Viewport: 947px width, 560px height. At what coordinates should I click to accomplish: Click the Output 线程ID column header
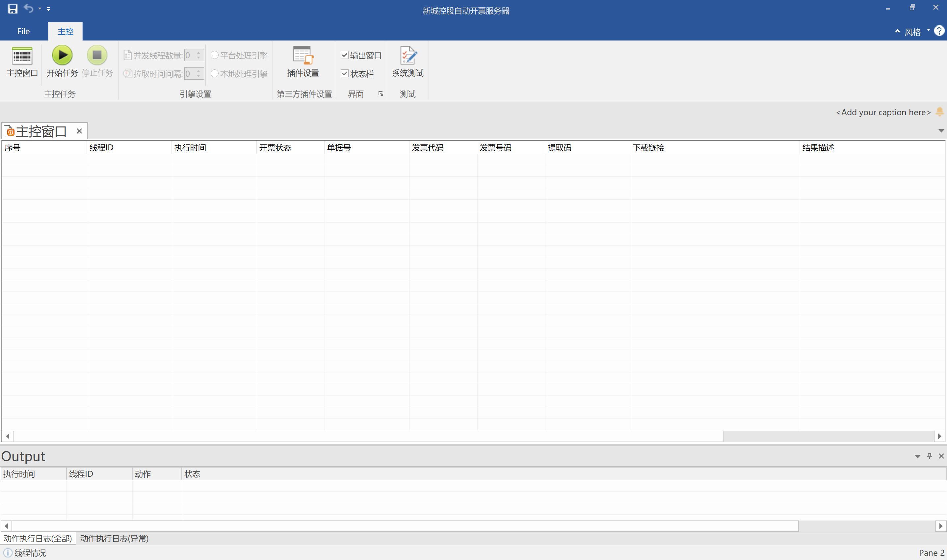(x=99, y=474)
